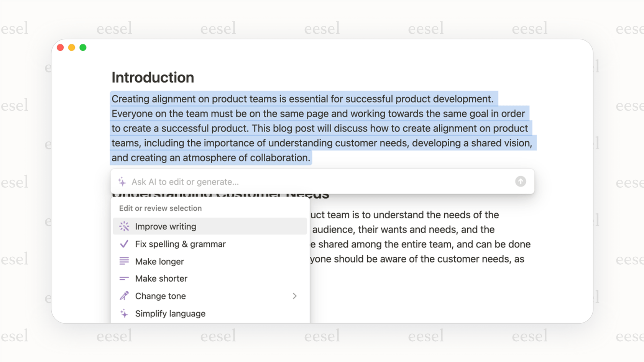Click the starburst icon beside Improve writing
Viewport: 644px width, 362px height.
(x=124, y=226)
